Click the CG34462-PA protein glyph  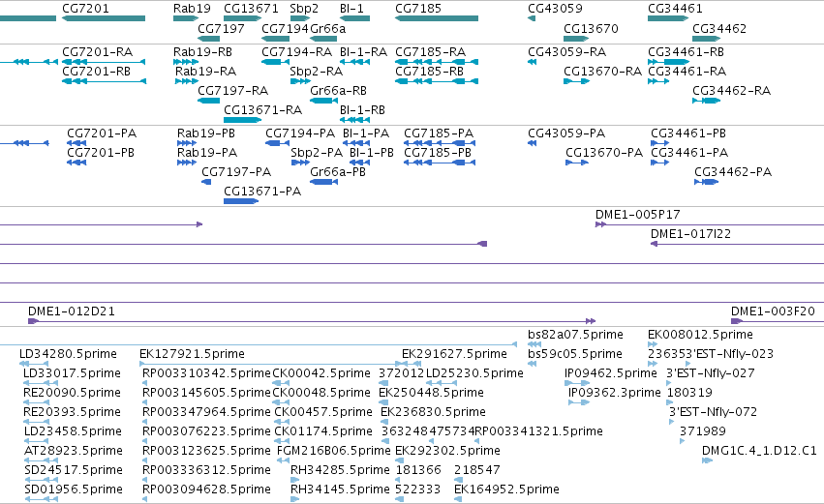[706, 182]
